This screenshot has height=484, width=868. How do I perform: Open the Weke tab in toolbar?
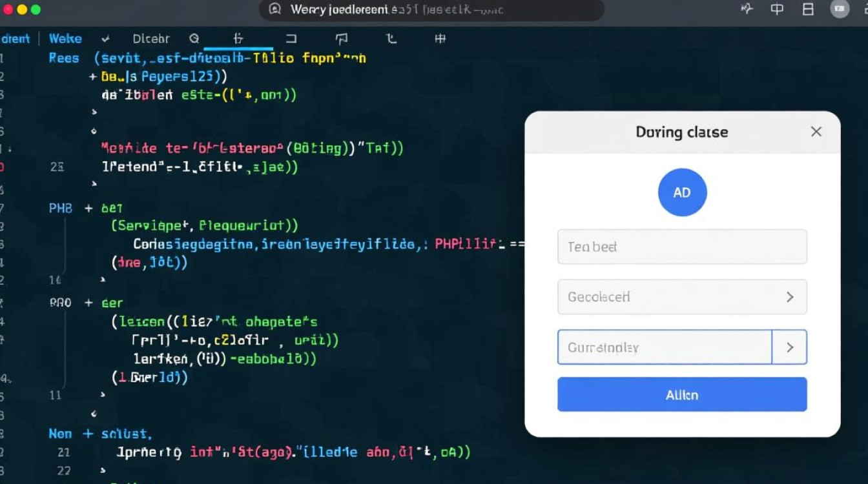pos(65,39)
